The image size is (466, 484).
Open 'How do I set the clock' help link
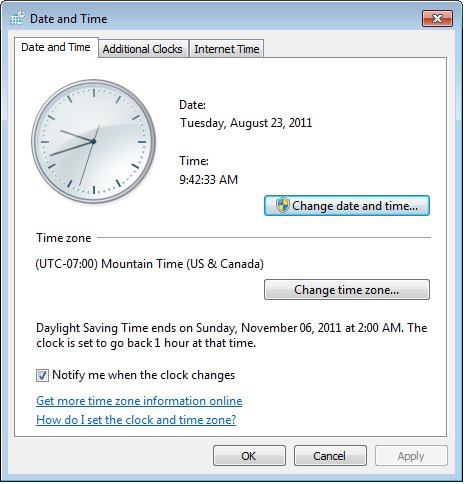click(x=137, y=421)
